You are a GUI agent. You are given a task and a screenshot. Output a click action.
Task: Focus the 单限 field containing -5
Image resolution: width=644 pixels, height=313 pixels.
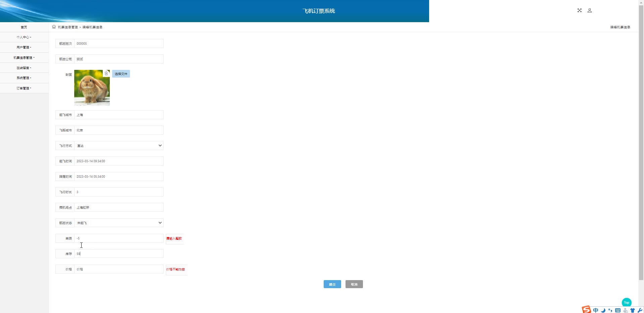119,238
